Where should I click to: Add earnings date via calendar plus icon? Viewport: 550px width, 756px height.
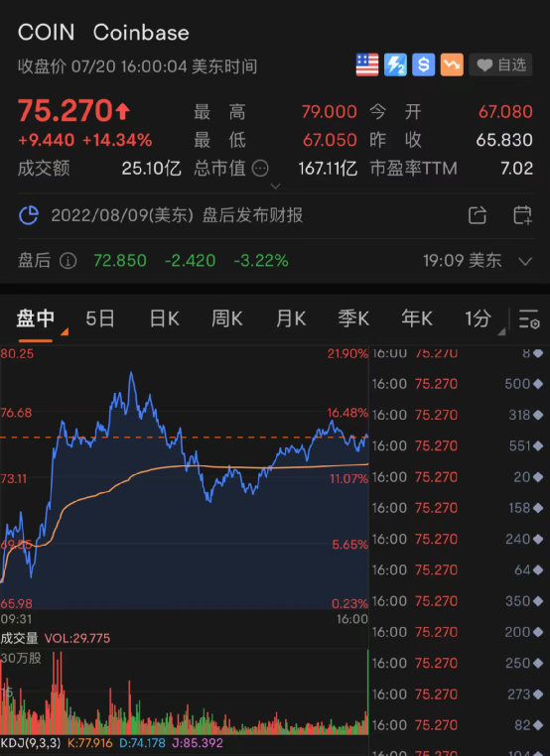522,215
